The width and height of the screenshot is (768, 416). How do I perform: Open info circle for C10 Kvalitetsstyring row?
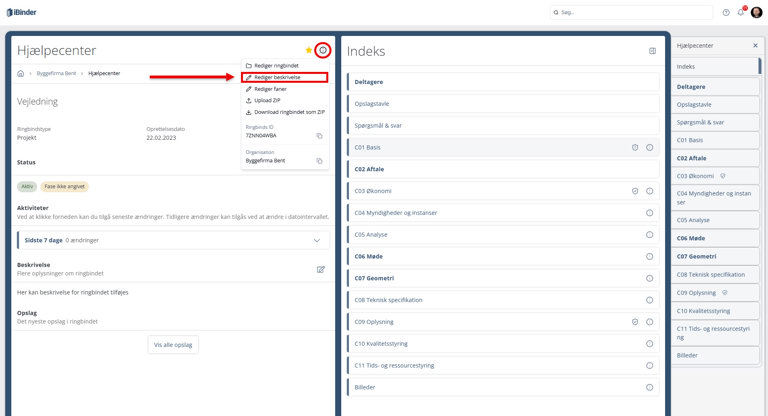[x=649, y=343]
